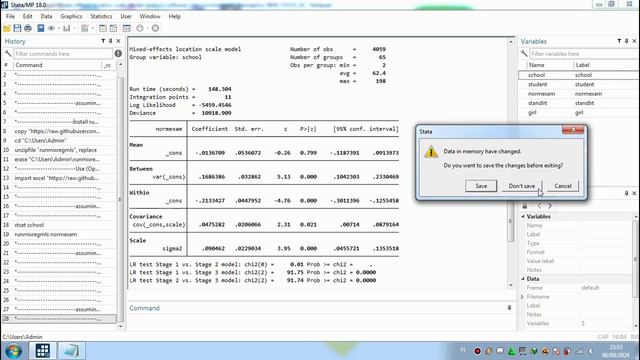The width and height of the screenshot is (640, 360).
Task: Open the Data Browser toolbar icon
Action: [113, 28]
